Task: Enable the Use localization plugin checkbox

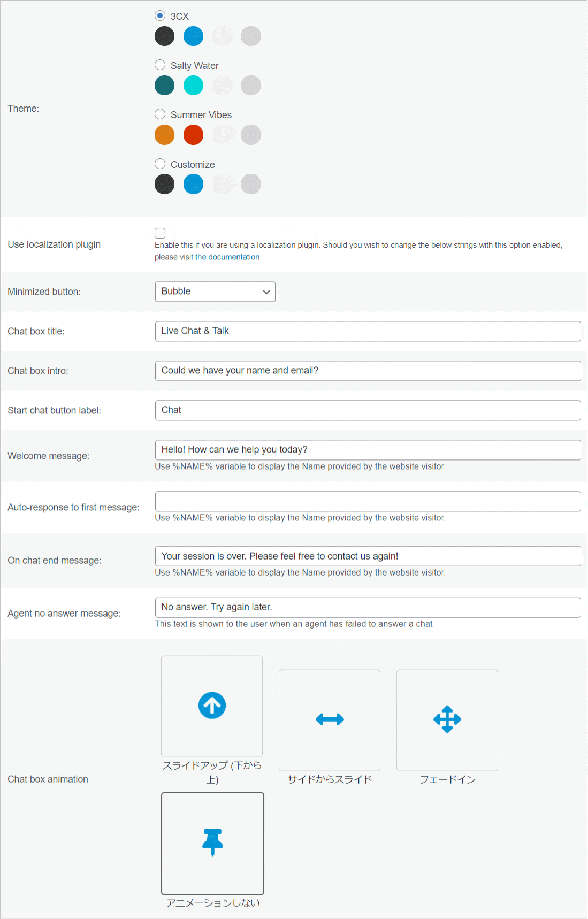Action: [x=160, y=233]
